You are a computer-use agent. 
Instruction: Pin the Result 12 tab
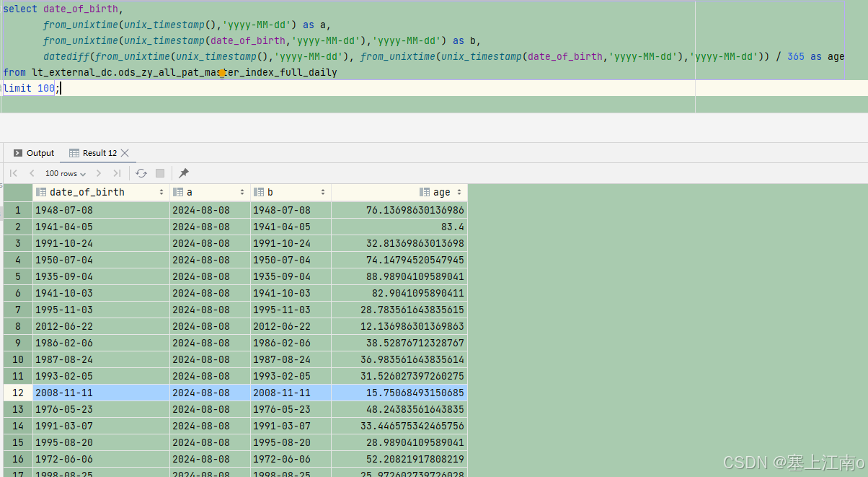[x=184, y=173]
